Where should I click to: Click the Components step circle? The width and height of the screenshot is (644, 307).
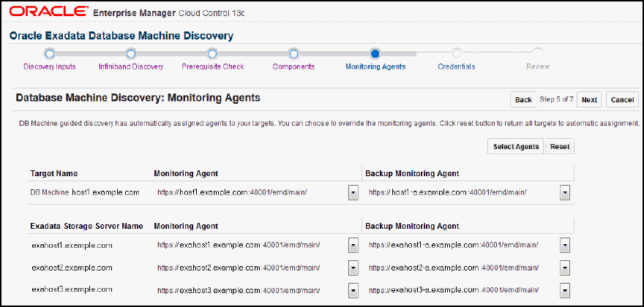(293, 53)
